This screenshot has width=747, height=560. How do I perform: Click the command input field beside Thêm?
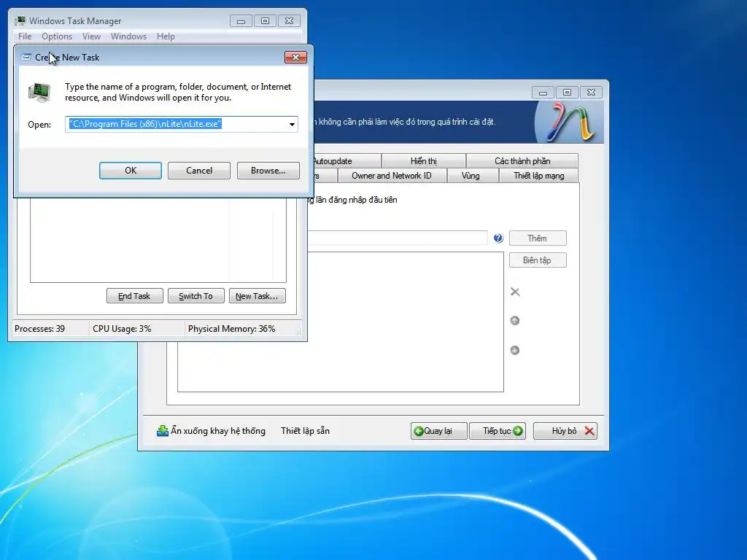click(x=398, y=238)
